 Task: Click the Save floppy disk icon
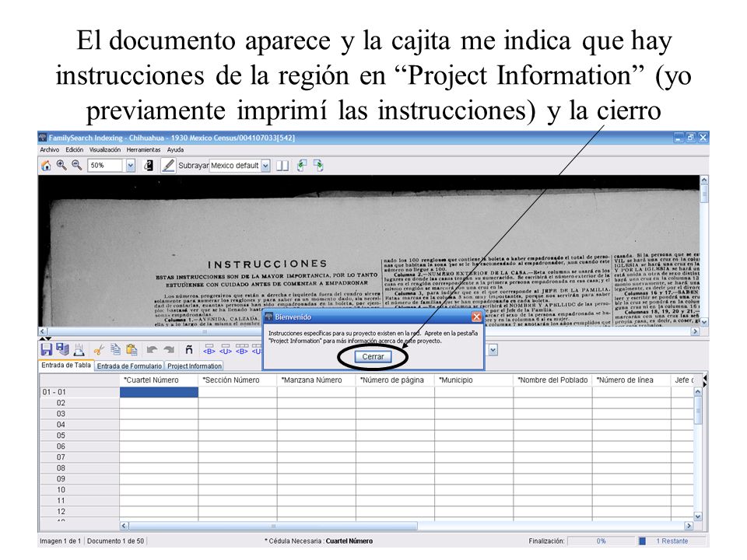47,349
